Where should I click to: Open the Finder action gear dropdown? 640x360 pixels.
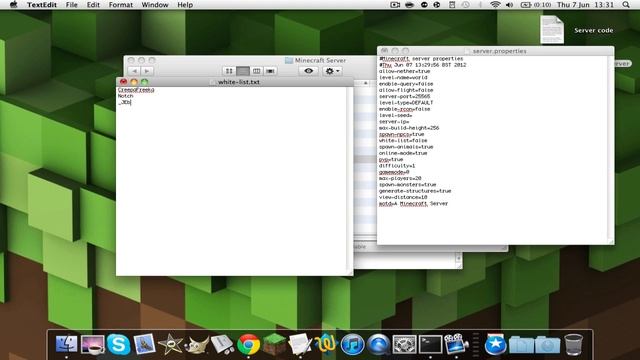pos(332,71)
